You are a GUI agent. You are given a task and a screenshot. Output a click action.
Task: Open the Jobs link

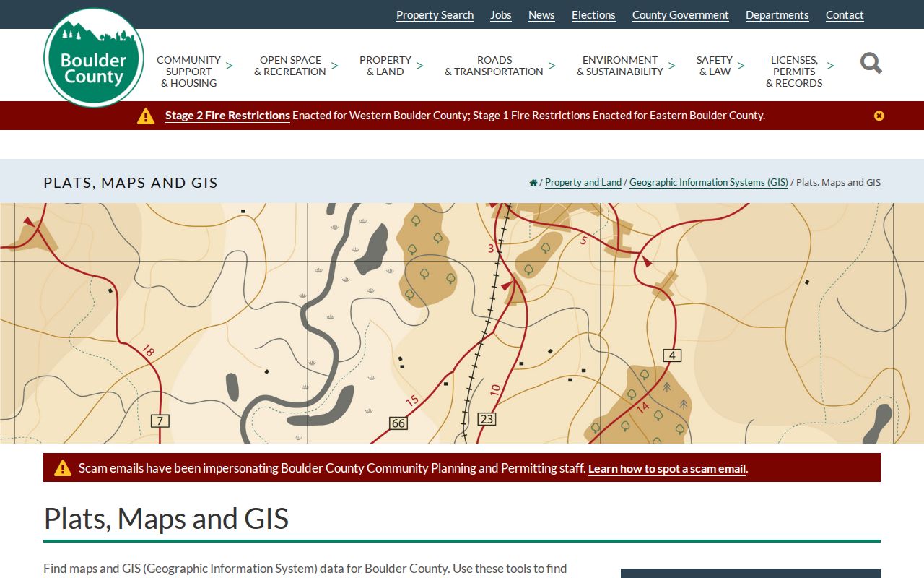coord(501,15)
